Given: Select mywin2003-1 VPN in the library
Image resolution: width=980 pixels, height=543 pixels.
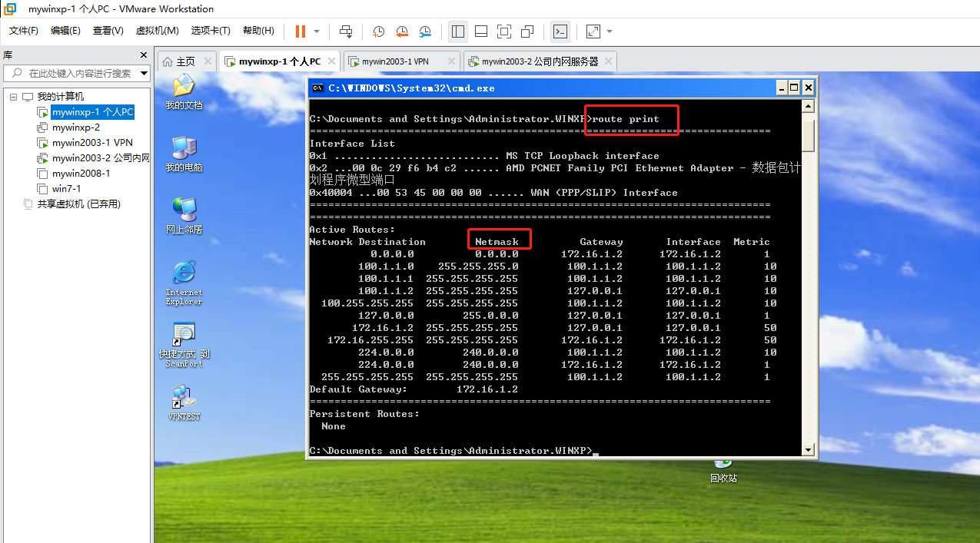Looking at the screenshot, I should pos(92,143).
